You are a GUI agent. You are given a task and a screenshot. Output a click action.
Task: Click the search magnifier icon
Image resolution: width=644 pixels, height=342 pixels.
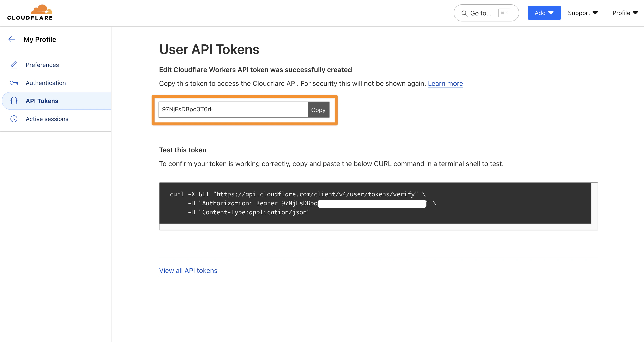coord(464,13)
